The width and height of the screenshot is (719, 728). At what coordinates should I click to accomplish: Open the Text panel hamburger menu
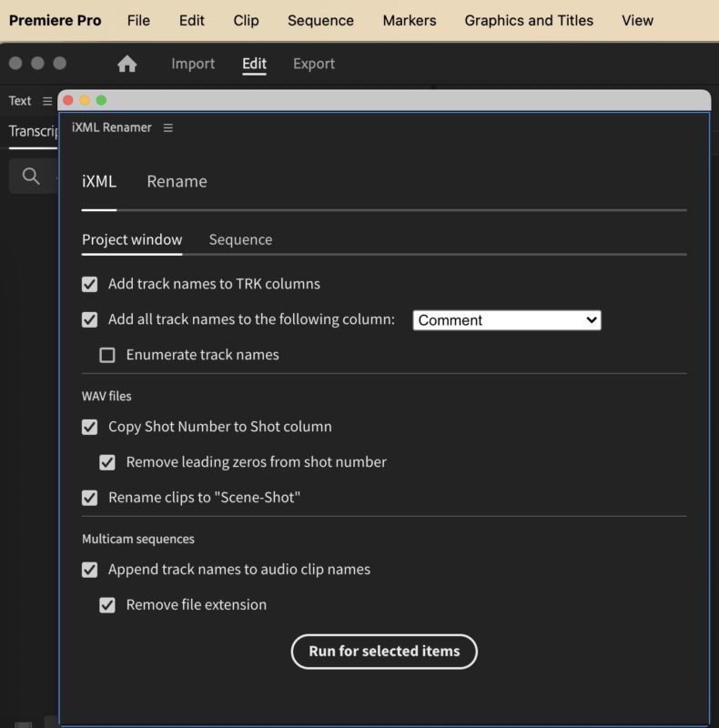pos(47,101)
